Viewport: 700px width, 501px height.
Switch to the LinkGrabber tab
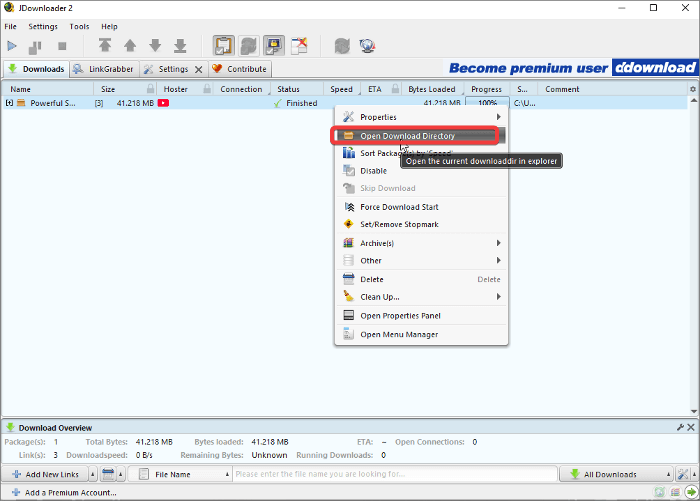pyautogui.click(x=103, y=69)
